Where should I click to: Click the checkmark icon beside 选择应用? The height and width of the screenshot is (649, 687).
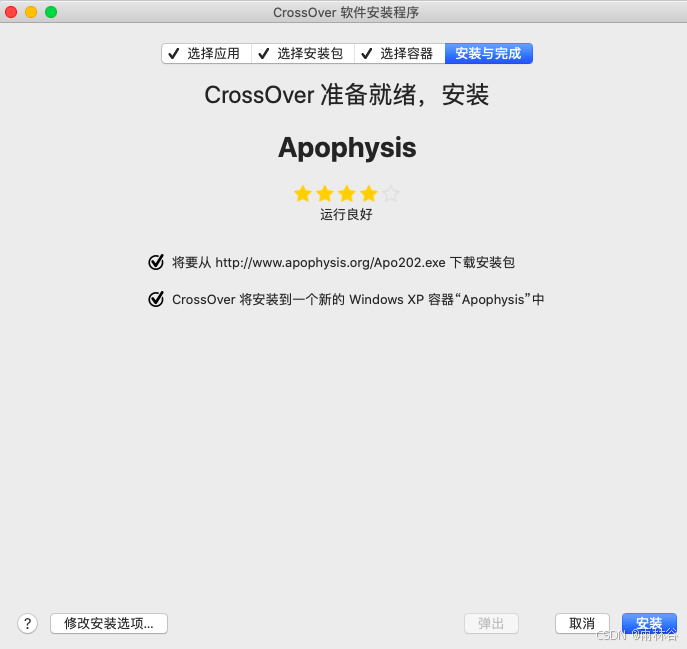point(174,53)
